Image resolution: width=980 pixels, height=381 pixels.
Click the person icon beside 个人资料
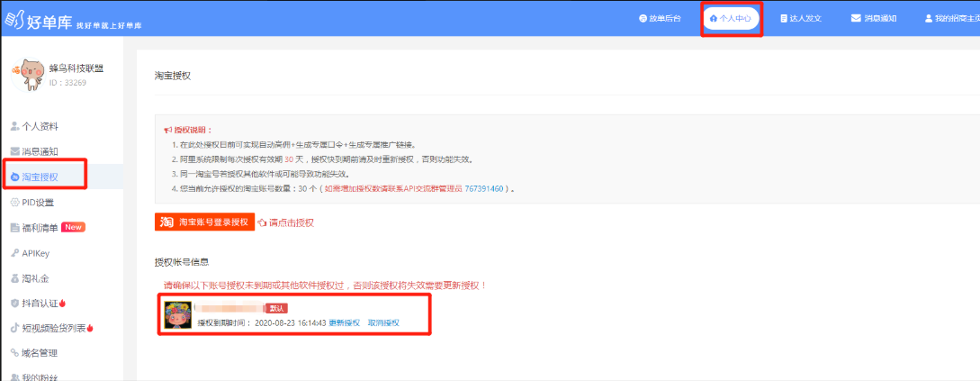click(15, 126)
